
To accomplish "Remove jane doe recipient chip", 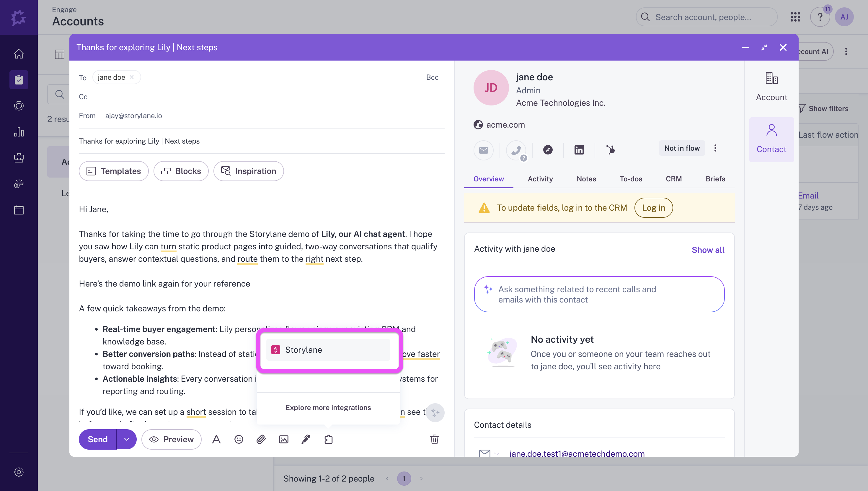I will point(132,77).
